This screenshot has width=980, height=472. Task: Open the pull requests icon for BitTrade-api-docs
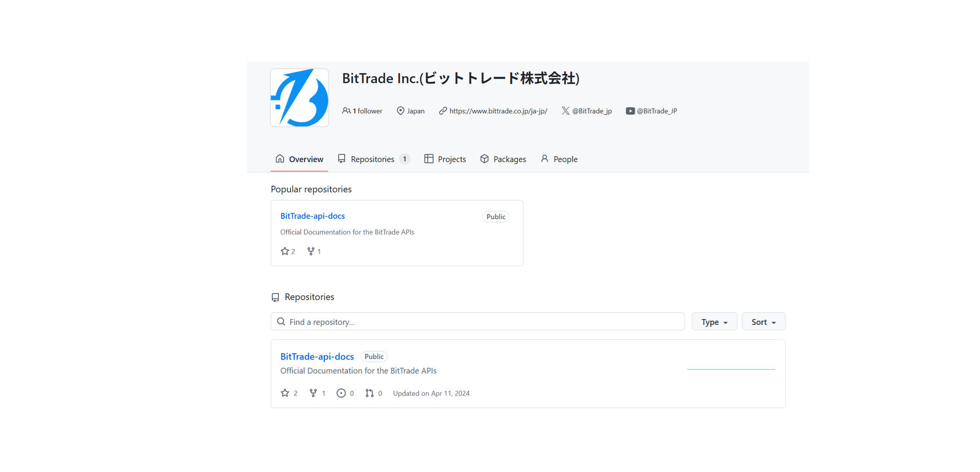pos(369,393)
